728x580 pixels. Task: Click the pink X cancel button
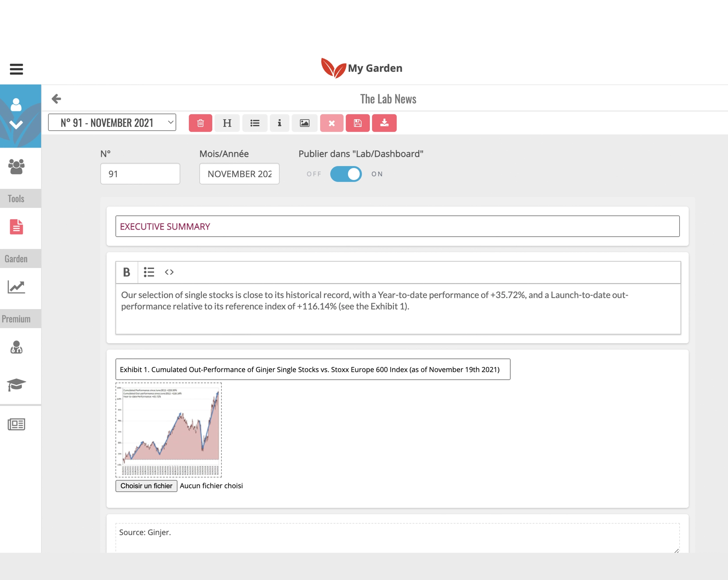[331, 123]
